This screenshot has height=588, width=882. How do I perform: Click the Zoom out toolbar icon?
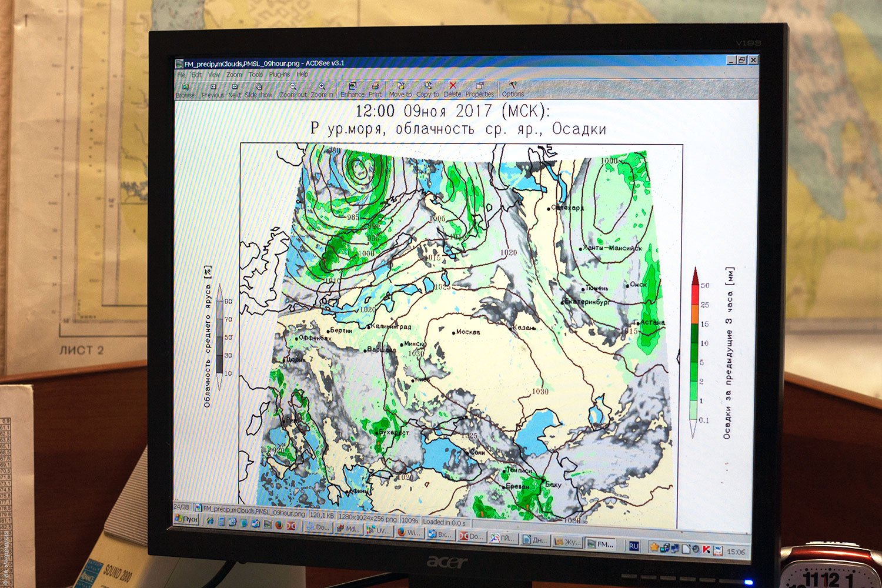pyautogui.click(x=293, y=90)
